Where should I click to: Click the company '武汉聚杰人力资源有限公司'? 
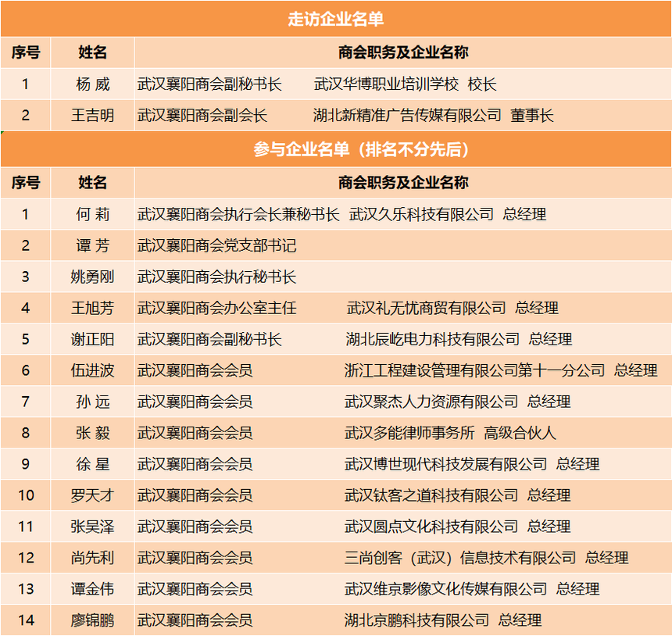click(431, 402)
